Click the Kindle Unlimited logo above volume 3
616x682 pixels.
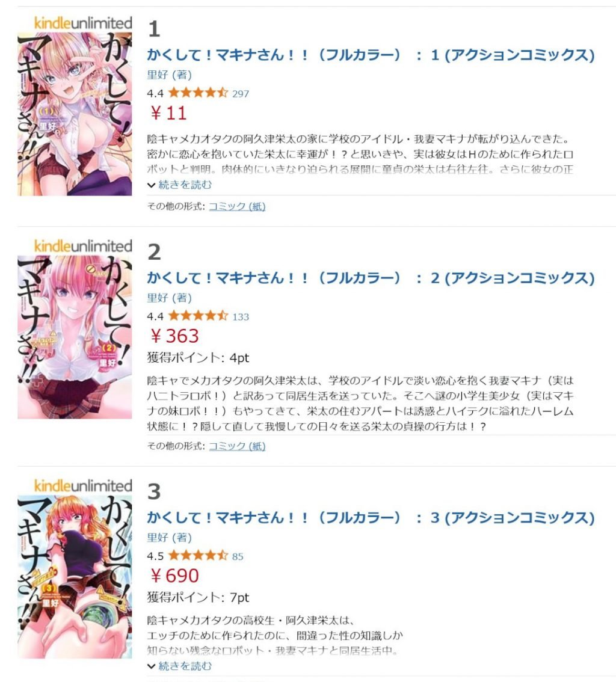82,485
